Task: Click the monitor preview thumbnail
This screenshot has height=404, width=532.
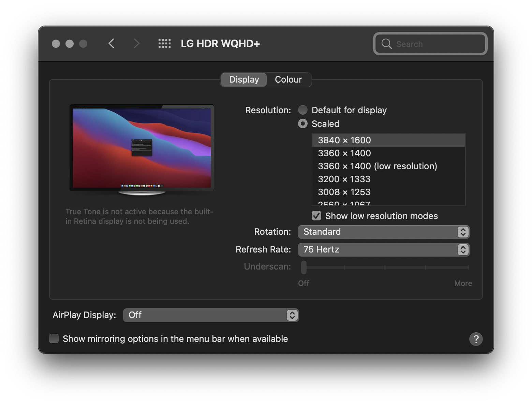Action: (x=142, y=150)
